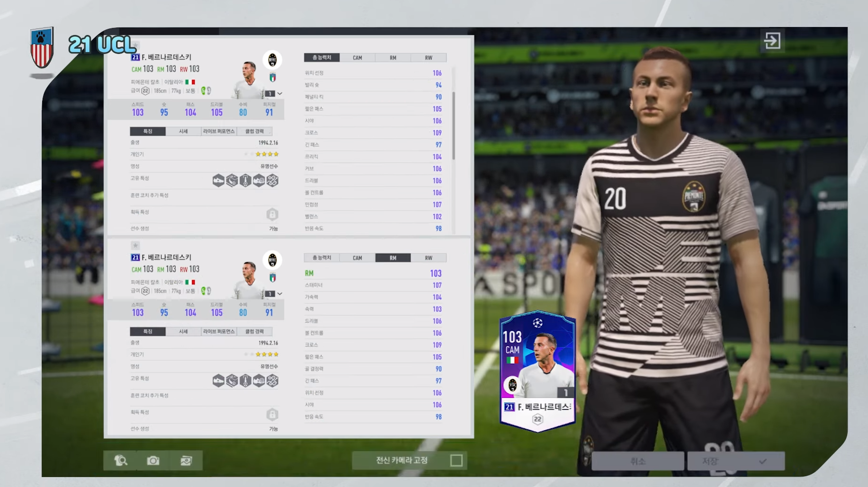868x487 pixels.
Task: Click the locked acquired-trait icon in first panel
Action: (272, 214)
